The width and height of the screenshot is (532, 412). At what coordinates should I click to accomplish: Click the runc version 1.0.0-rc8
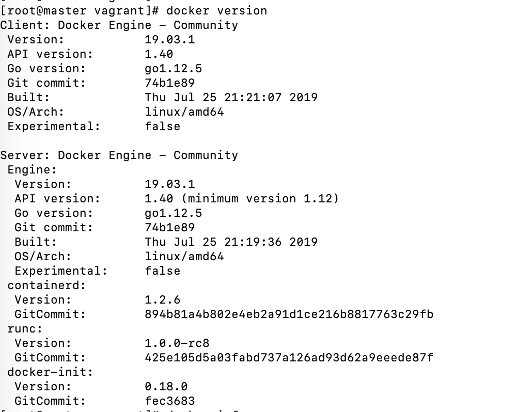[177, 343]
